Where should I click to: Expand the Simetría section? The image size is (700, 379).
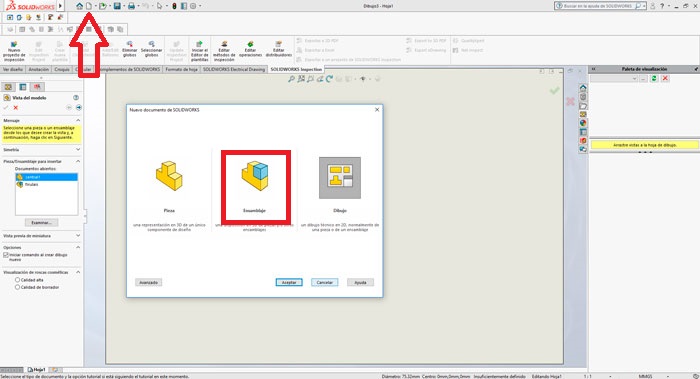[x=78, y=150]
